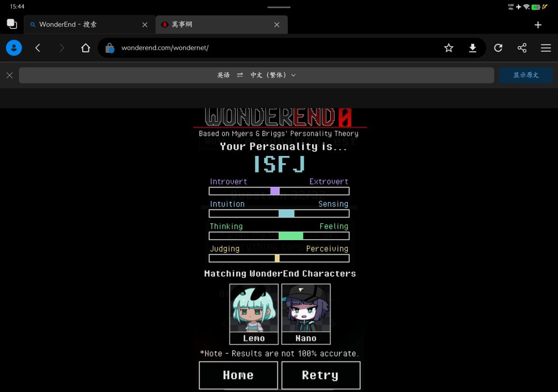Click the Extrovert label

[x=329, y=182]
